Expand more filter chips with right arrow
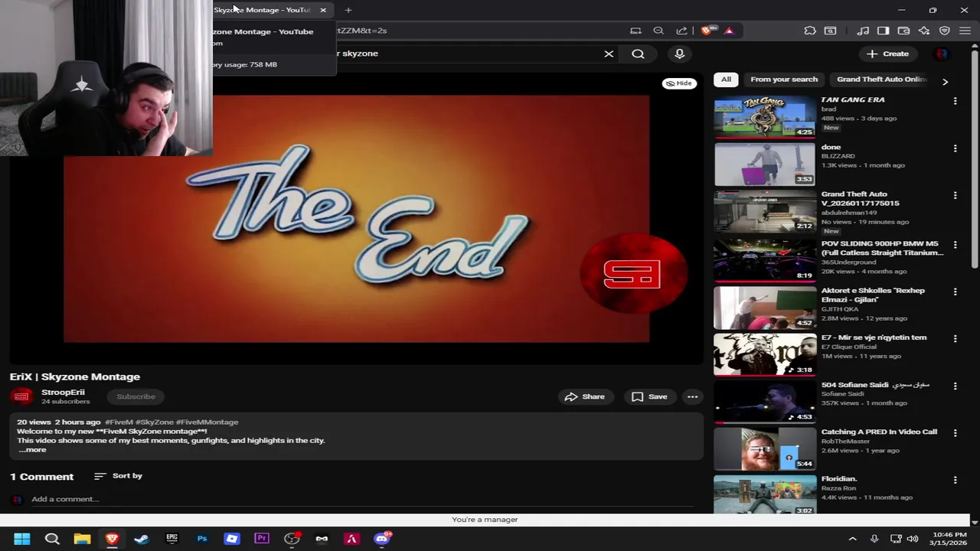 tap(945, 81)
